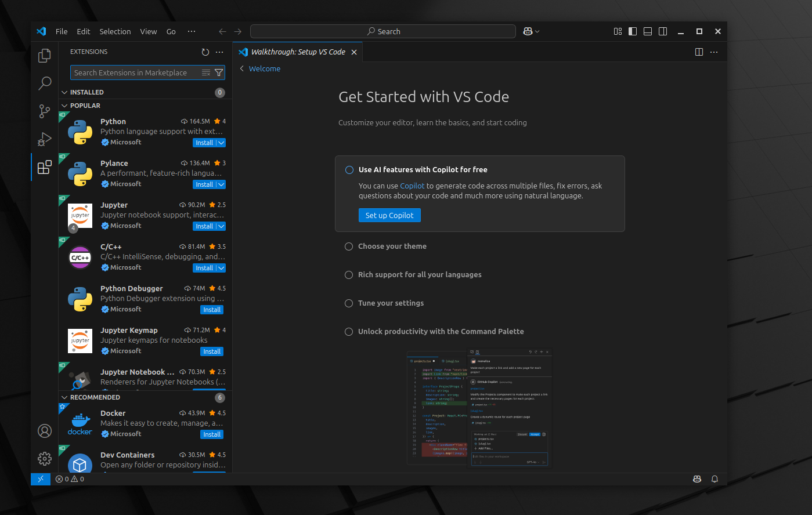Click the Copilot walkthrough preview image
This screenshot has width=812, height=515.
pyautogui.click(x=479, y=408)
